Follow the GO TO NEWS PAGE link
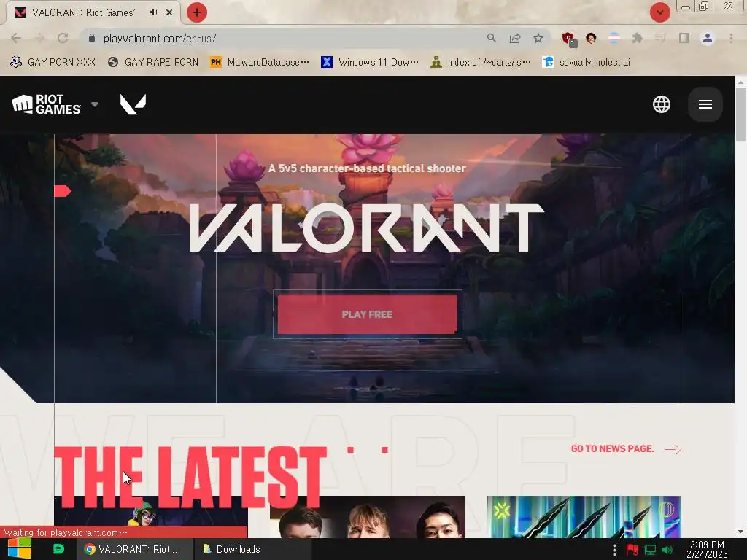The height and width of the screenshot is (560, 747). pyautogui.click(x=612, y=449)
